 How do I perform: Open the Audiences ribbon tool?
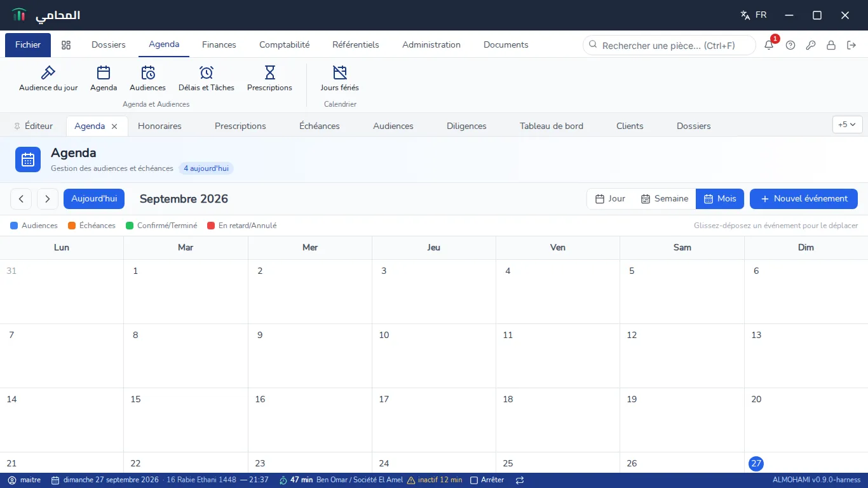coord(147,78)
